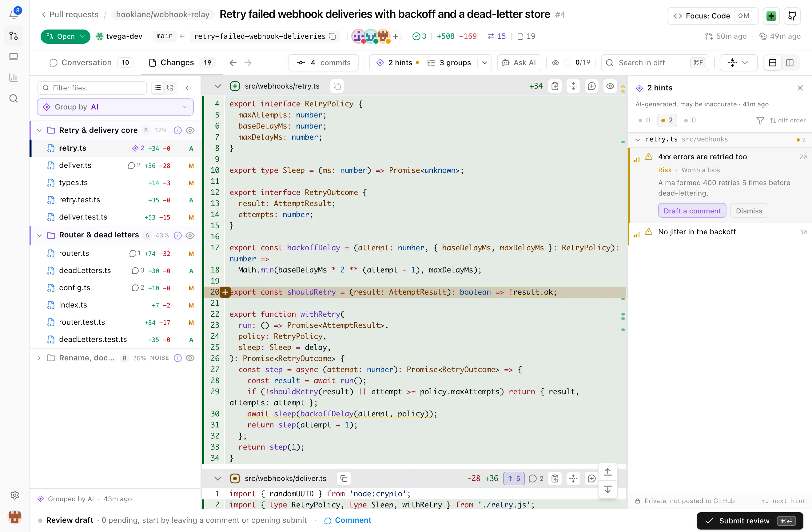812x532 pixels.
Task: Open settings gear in left sidebar
Action: tap(14, 495)
